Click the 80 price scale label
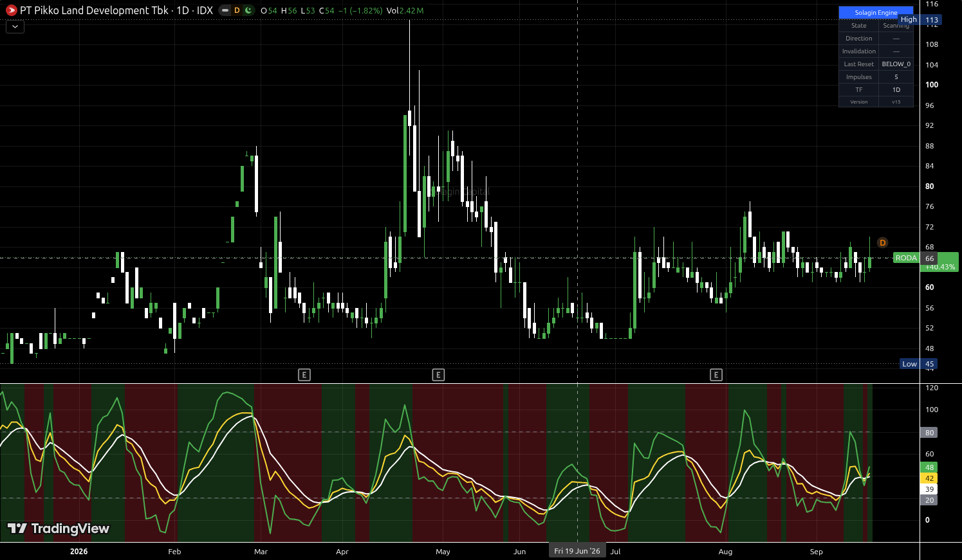This screenshot has width=962, height=560. 929,186
